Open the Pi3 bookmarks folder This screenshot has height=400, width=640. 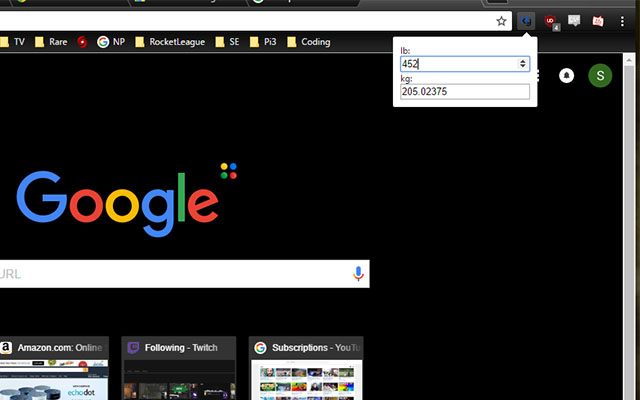(x=263, y=42)
